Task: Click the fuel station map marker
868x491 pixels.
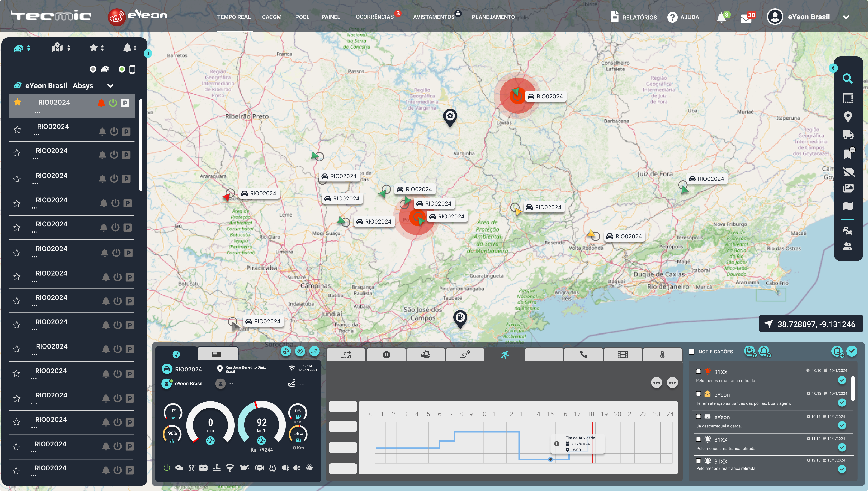Action: point(460,319)
